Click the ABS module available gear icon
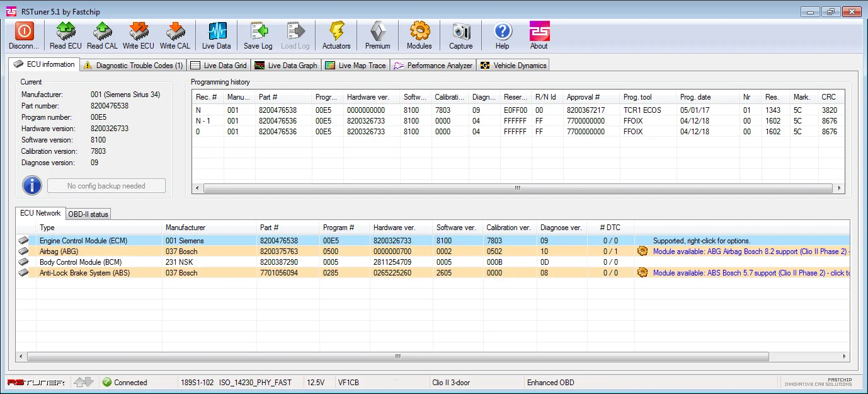The width and height of the screenshot is (868, 394). pyautogui.click(x=642, y=272)
